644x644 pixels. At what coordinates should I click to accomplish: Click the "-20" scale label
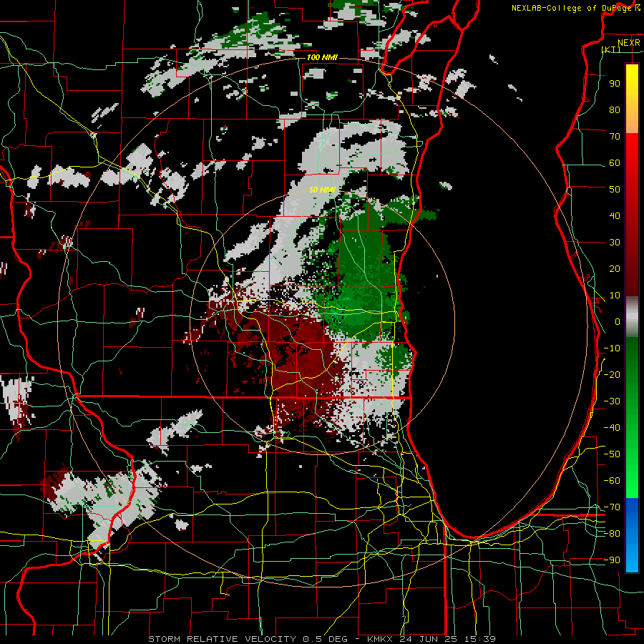click(612, 374)
